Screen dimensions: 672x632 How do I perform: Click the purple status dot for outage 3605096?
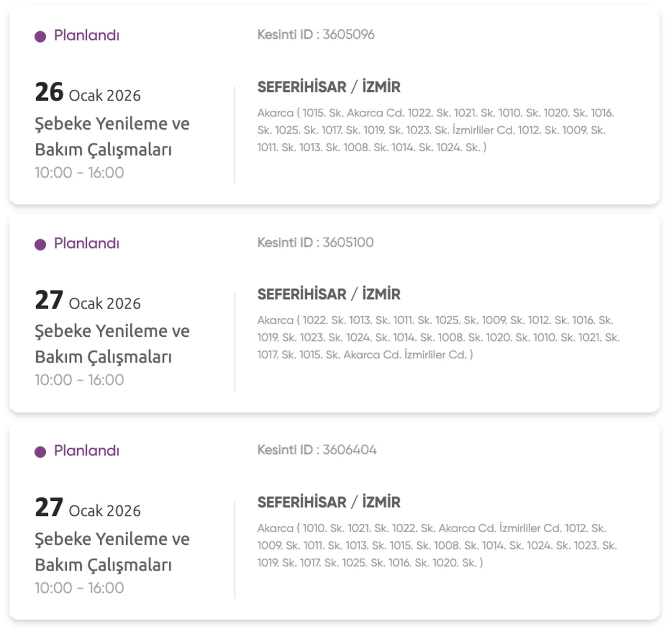tap(40, 37)
